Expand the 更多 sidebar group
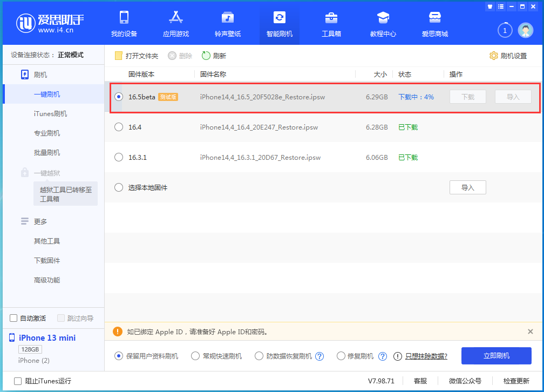The width and height of the screenshot is (544, 392). tap(33, 221)
